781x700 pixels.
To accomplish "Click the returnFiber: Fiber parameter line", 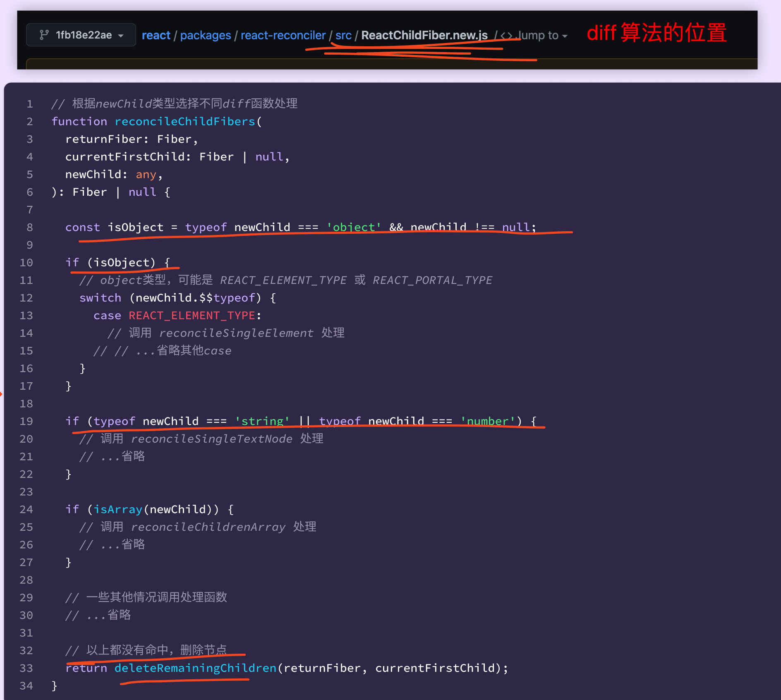I will click(132, 139).
